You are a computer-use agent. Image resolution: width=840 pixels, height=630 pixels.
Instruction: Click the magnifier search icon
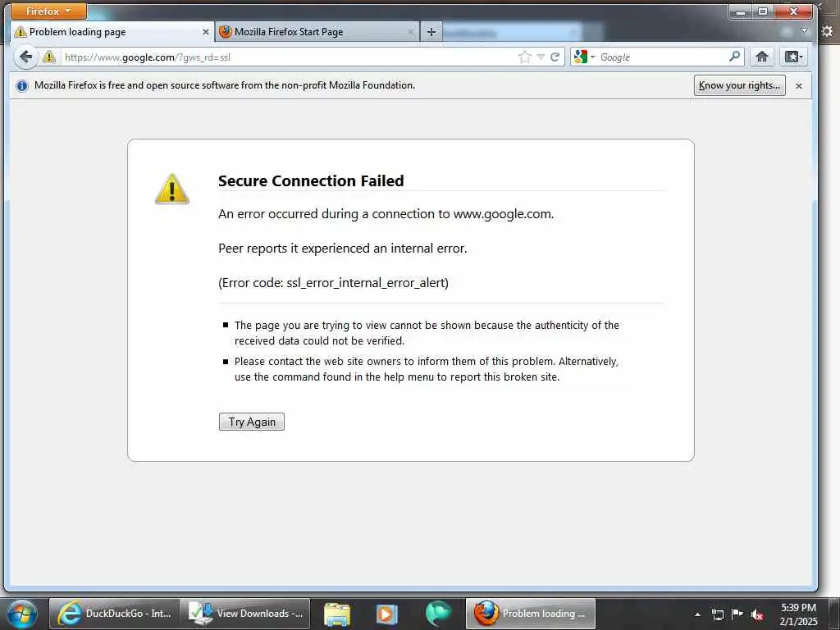coord(734,57)
